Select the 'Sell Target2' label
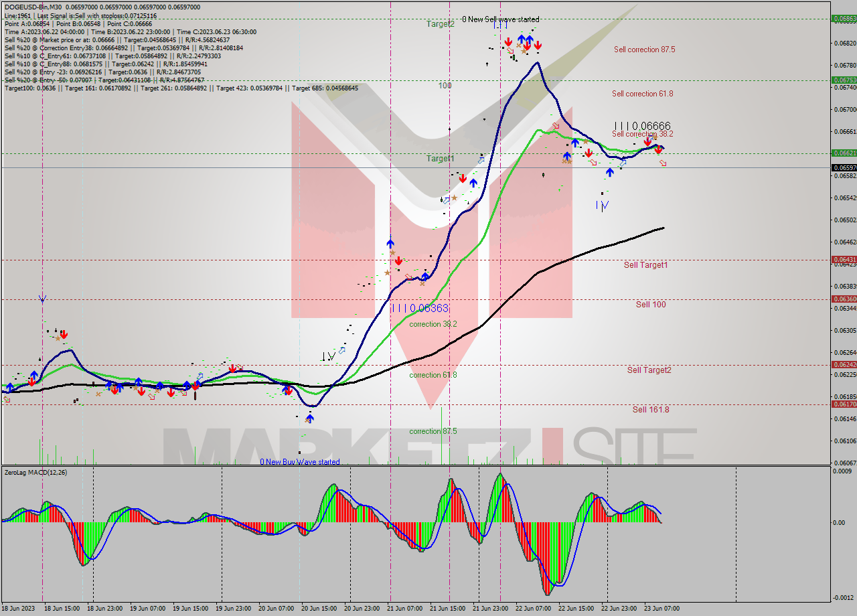 [649, 370]
